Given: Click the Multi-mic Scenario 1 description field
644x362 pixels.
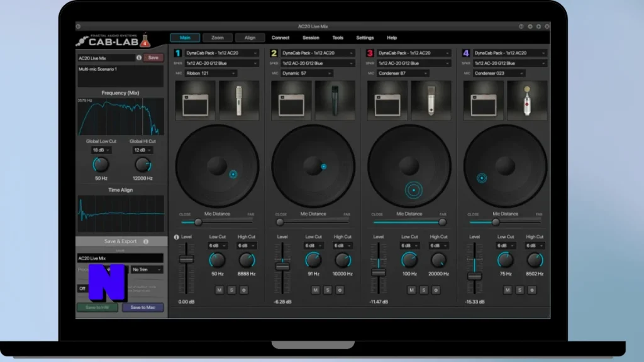Looking at the screenshot, I should point(120,76).
